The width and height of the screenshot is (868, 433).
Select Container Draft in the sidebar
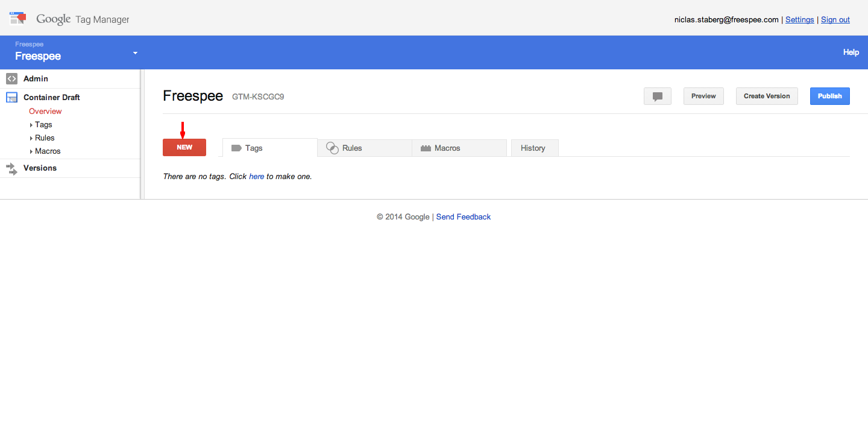(x=52, y=97)
